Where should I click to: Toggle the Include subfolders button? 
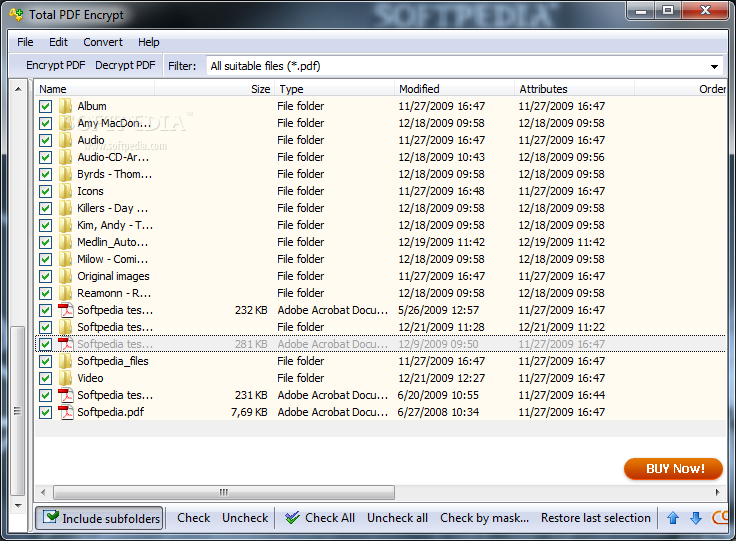coord(100,518)
